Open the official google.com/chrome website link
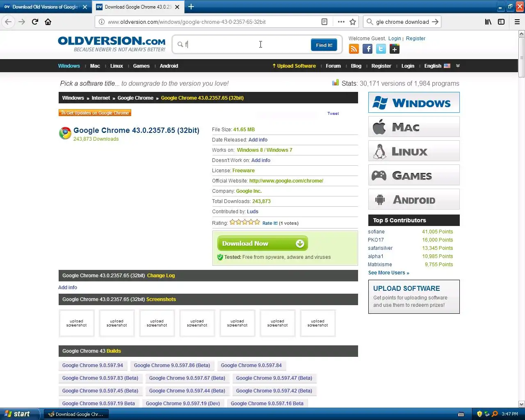The image size is (525, 420). pyautogui.click(x=286, y=180)
